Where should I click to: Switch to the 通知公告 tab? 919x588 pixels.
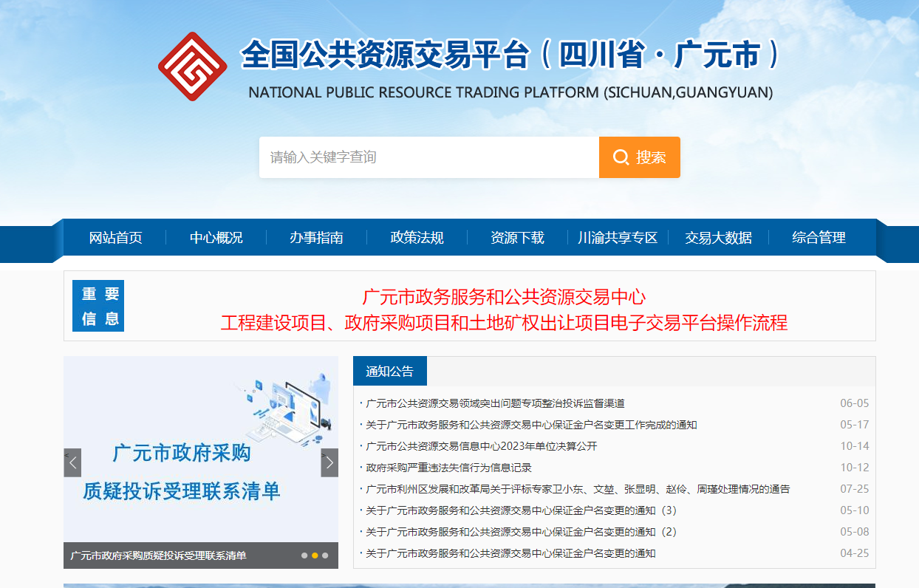tap(390, 370)
